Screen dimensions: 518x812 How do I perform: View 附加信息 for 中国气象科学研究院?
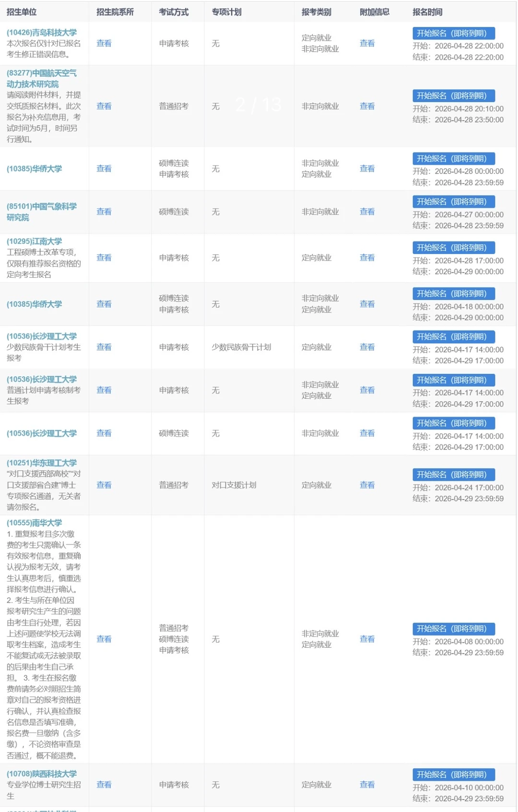click(x=367, y=211)
